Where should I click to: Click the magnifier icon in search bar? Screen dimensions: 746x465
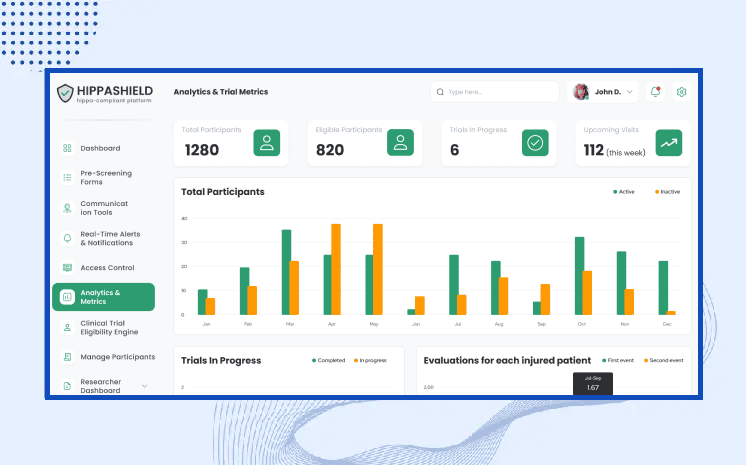tap(440, 92)
